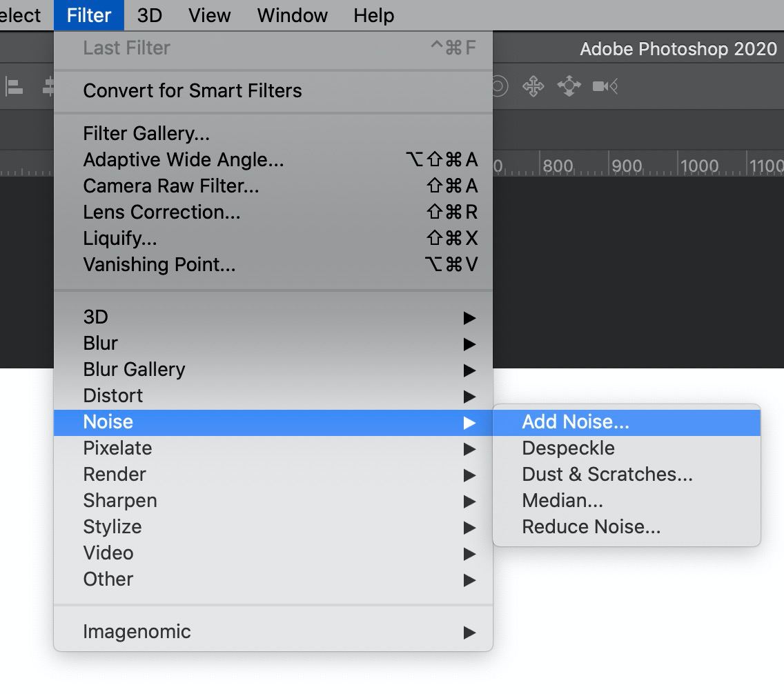
Task: Open Camera Raw Filter
Action: pos(273,186)
